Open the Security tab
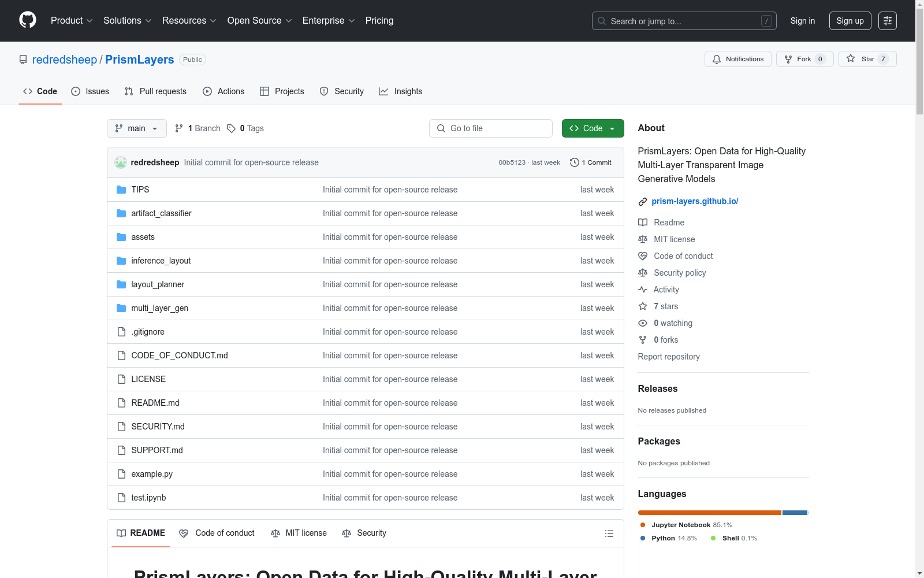This screenshot has height=578, width=924. click(342, 91)
